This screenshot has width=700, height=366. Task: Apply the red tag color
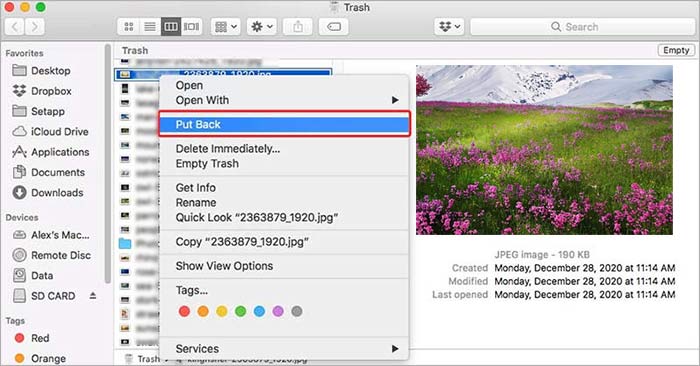(x=184, y=311)
